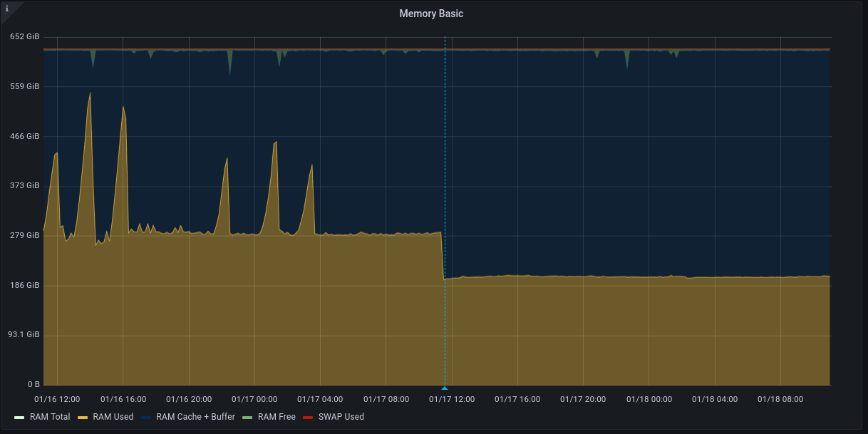Click the yellow RAM Used color swatch
The height and width of the screenshot is (434, 868).
[82, 417]
